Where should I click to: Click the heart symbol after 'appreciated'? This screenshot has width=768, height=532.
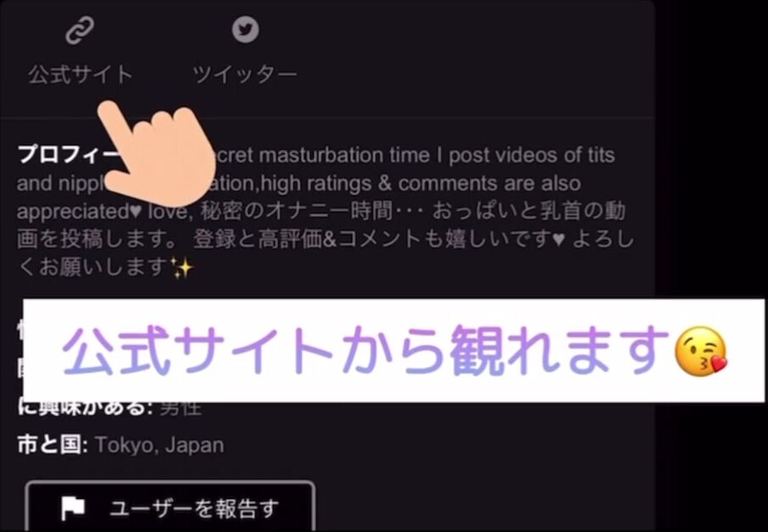[136, 212]
